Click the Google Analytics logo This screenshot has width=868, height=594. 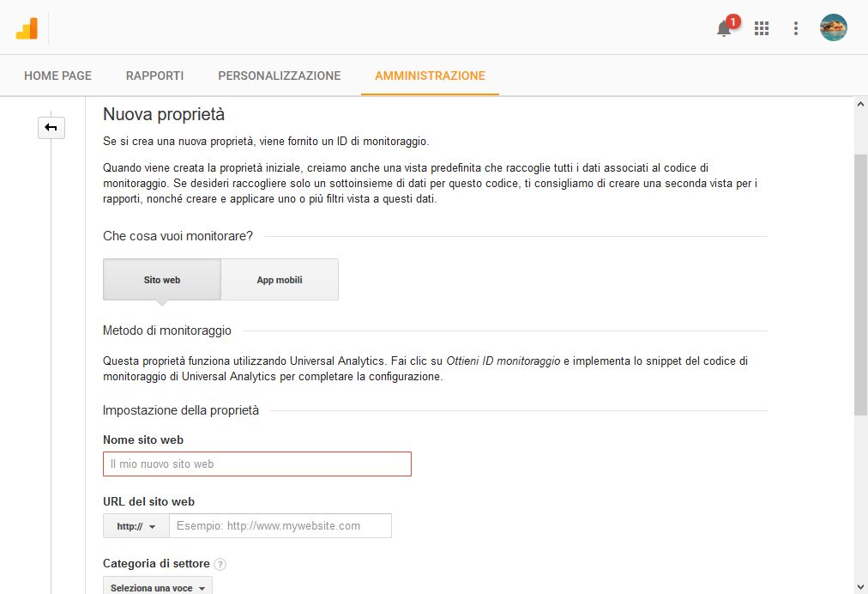27,28
